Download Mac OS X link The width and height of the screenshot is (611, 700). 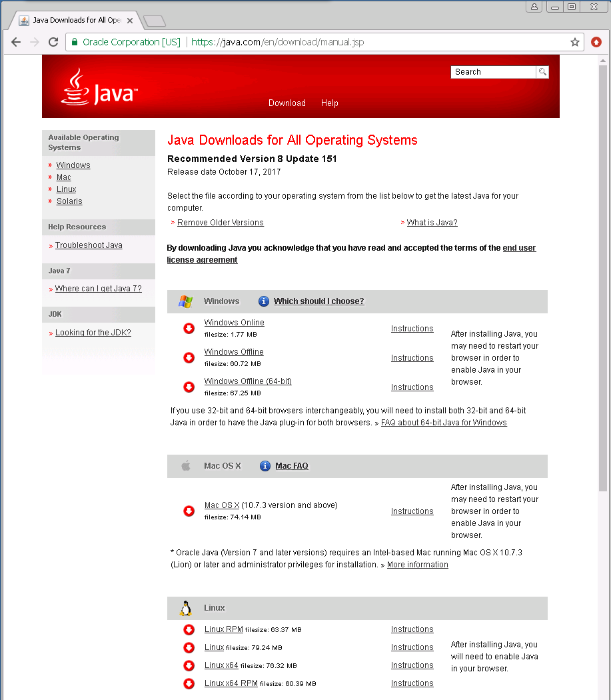[222, 505]
